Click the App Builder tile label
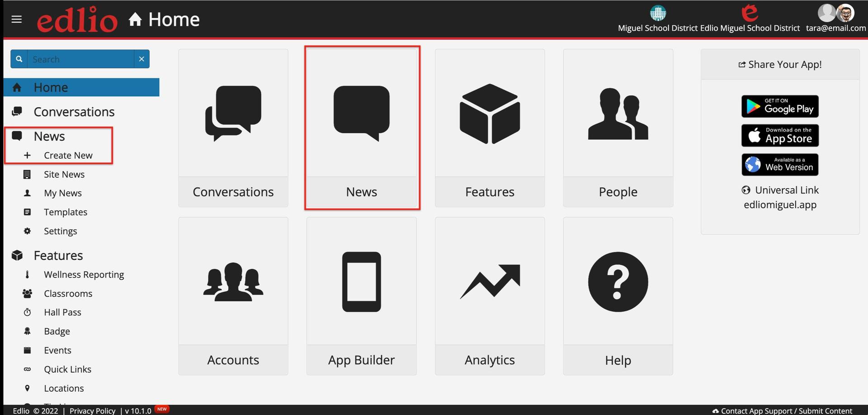This screenshot has height=415, width=868. pos(362,360)
